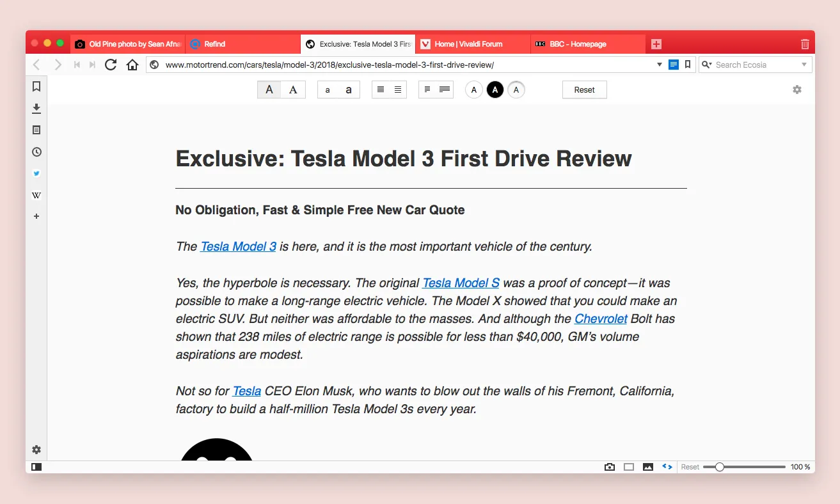Viewport: 840px width, 504px height.
Task: Reload the current page
Action: pos(111,65)
